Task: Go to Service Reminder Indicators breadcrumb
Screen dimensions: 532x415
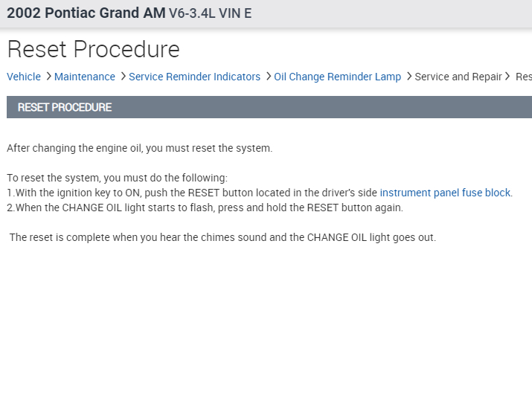Action: (x=194, y=77)
